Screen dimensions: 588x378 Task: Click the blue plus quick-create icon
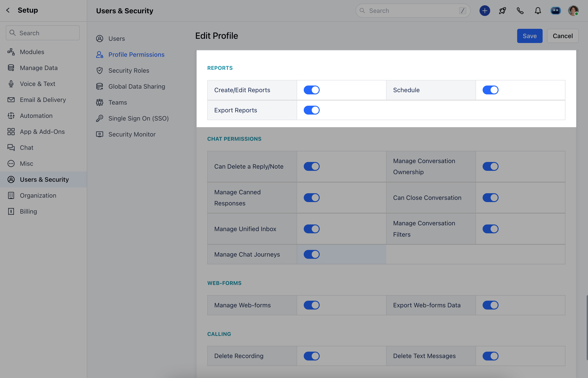coord(485,11)
